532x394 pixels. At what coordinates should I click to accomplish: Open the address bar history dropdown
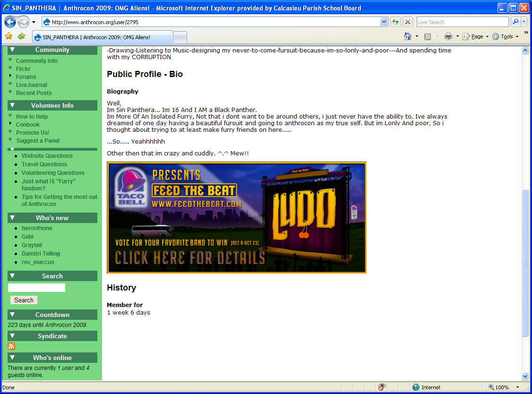(384, 22)
